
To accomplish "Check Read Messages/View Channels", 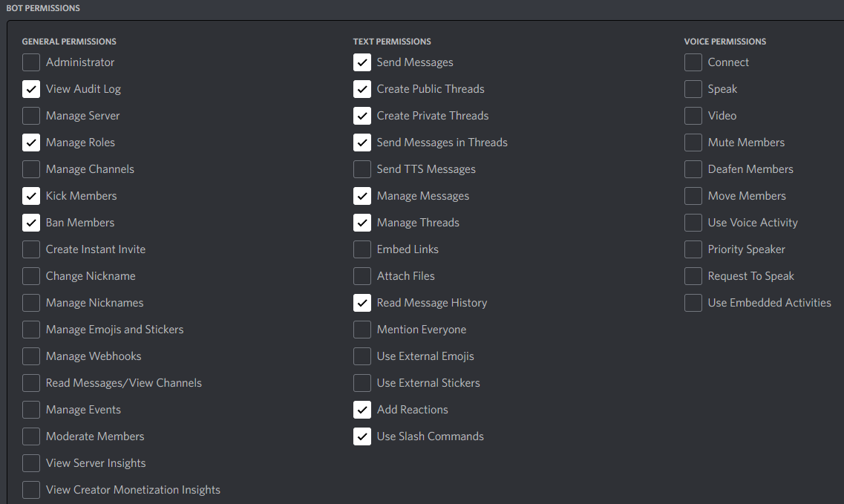I will 31,383.
